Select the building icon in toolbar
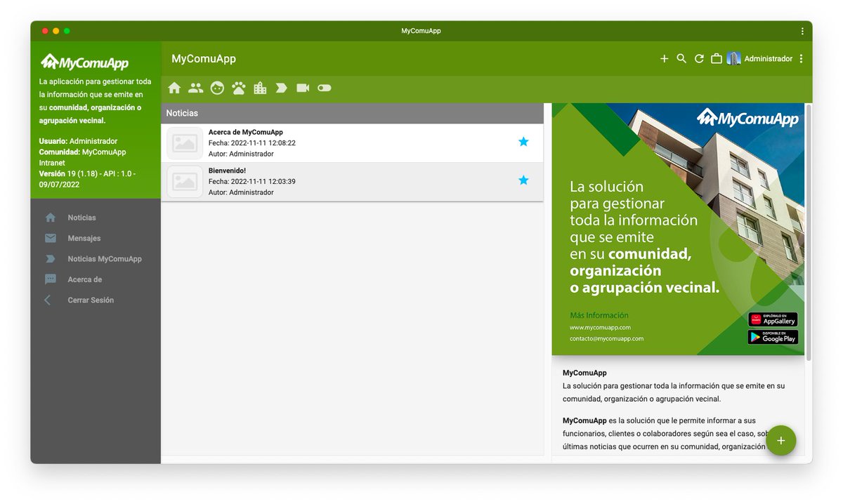This screenshot has height=504, width=843. pos(260,88)
